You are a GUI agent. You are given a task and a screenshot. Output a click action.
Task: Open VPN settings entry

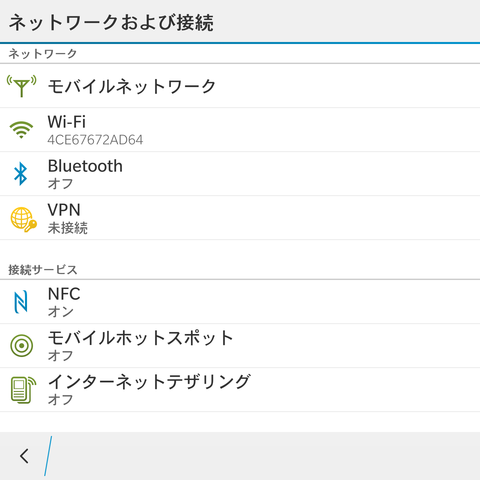pos(240,218)
